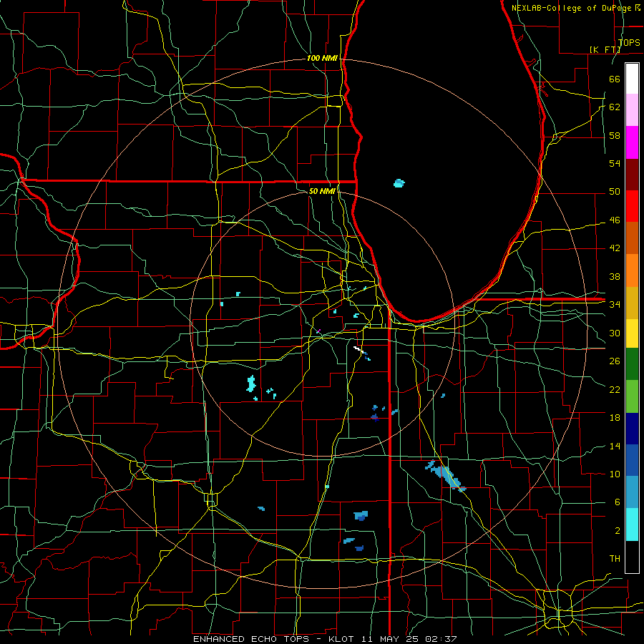Click the legend value "38"
Screen dimensions: 644x644
click(615, 276)
